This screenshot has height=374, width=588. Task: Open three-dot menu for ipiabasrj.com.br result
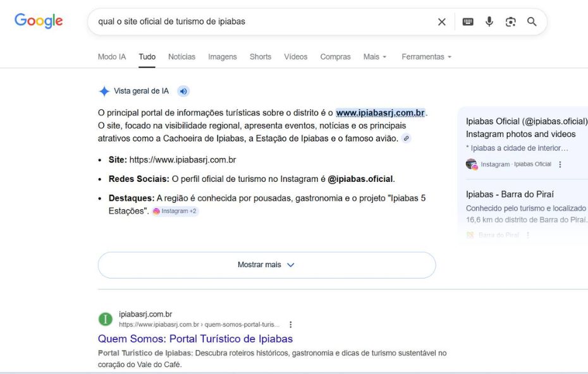pyautogui.click(x=290, y=325)
